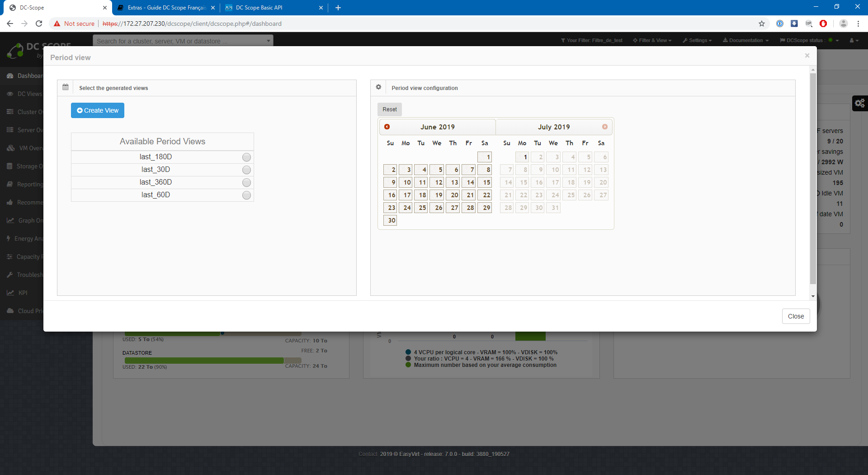Switch to the DC Scope Basic API tab

(x=271, y=8)
